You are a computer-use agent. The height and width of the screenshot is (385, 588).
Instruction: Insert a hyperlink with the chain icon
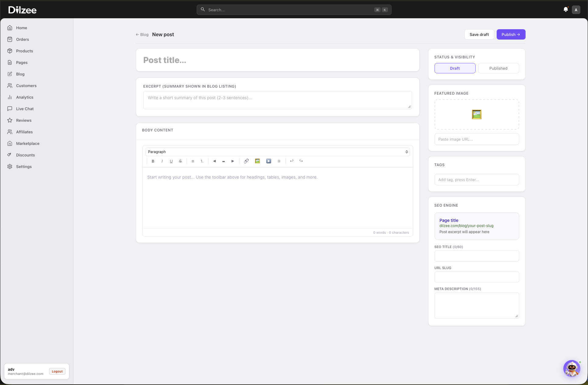[246, 161]
